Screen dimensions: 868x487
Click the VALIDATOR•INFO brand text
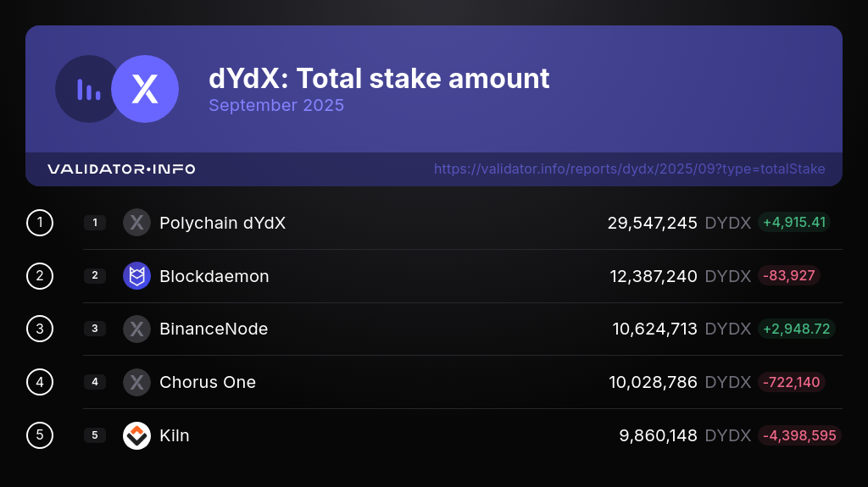pyautogui.click(x=121, y=169)
